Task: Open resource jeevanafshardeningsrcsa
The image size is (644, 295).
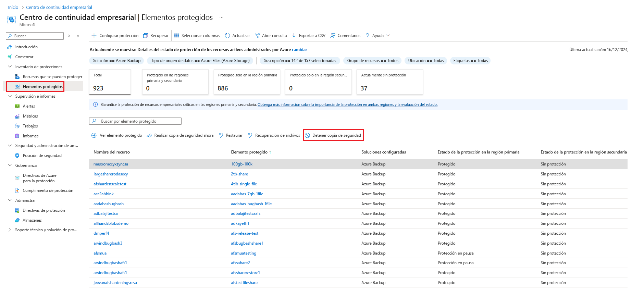Action: [x=115, y=283]
